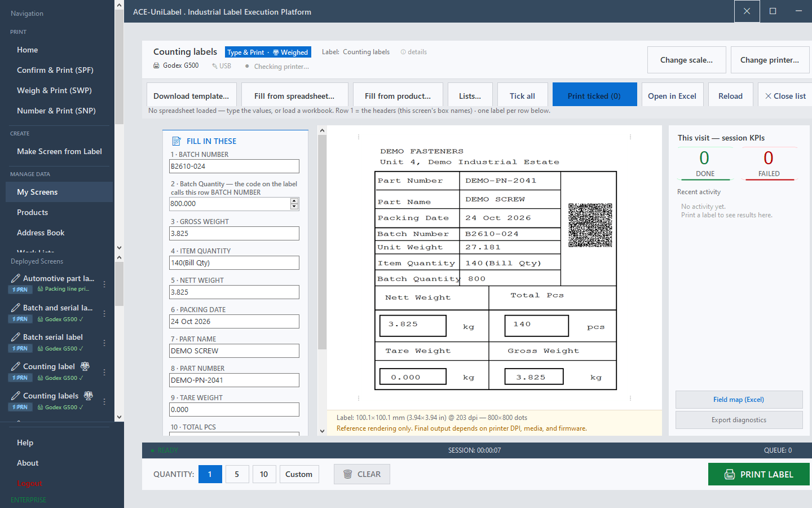The width and height of the screenshot is (812, 508).
Task: Open the three-dot menu for Batch serial label
Action: (104, 343)
